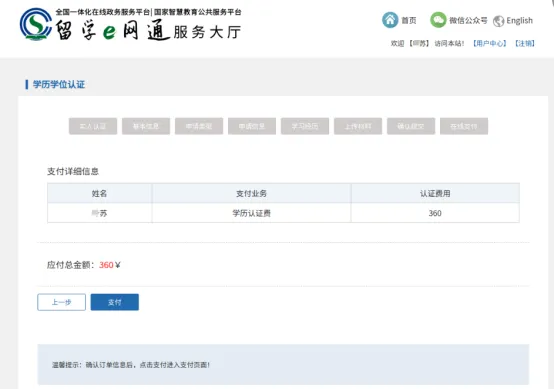554x389 pixels.
Task: Select the 学习经历 step tab
Action: [x=305, y=126]
